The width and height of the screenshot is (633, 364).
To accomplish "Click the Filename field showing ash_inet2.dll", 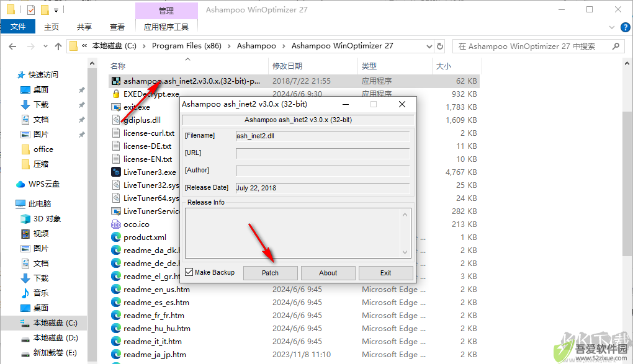I will pos(323,136).
